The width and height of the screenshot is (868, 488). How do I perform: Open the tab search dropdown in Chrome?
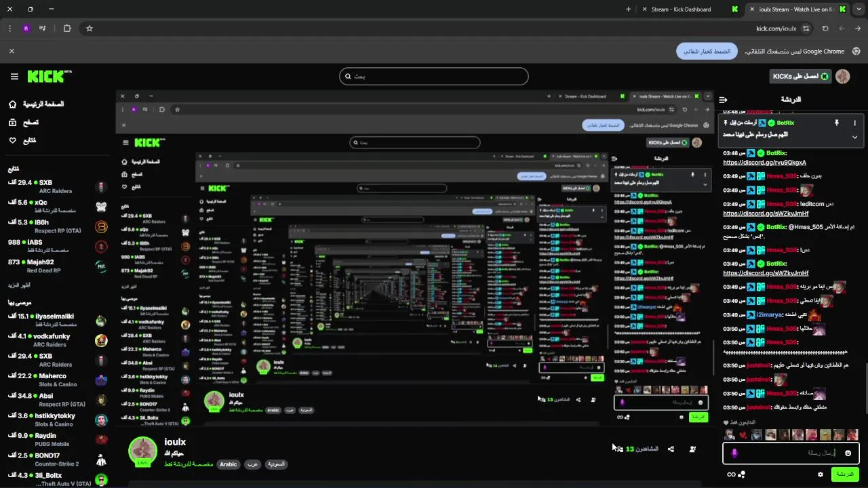coord(859,9)
